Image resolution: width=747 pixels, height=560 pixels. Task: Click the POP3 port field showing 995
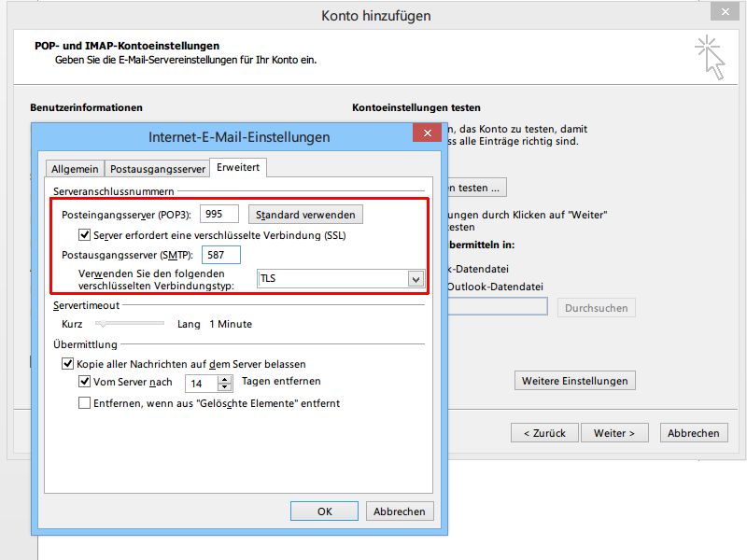219,214
